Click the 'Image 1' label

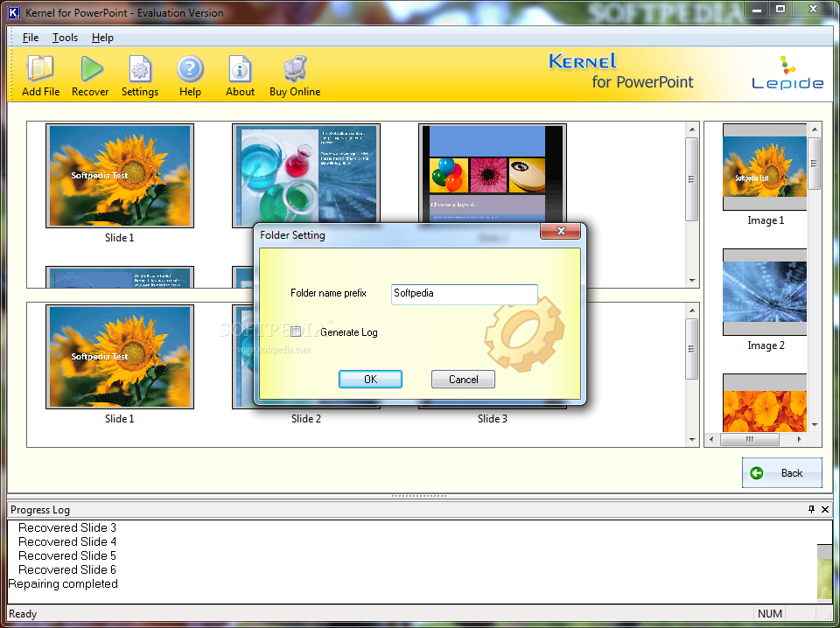[x=766, y=220]
